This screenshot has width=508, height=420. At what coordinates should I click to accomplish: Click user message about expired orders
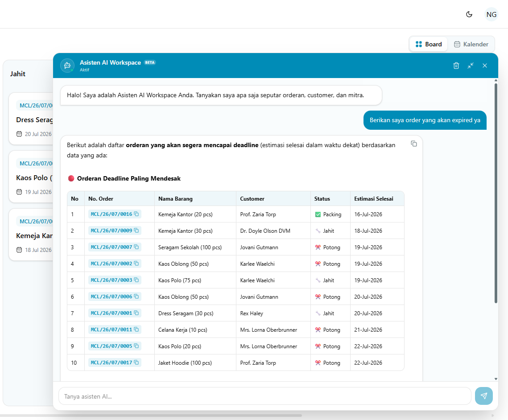click(425, 120)
